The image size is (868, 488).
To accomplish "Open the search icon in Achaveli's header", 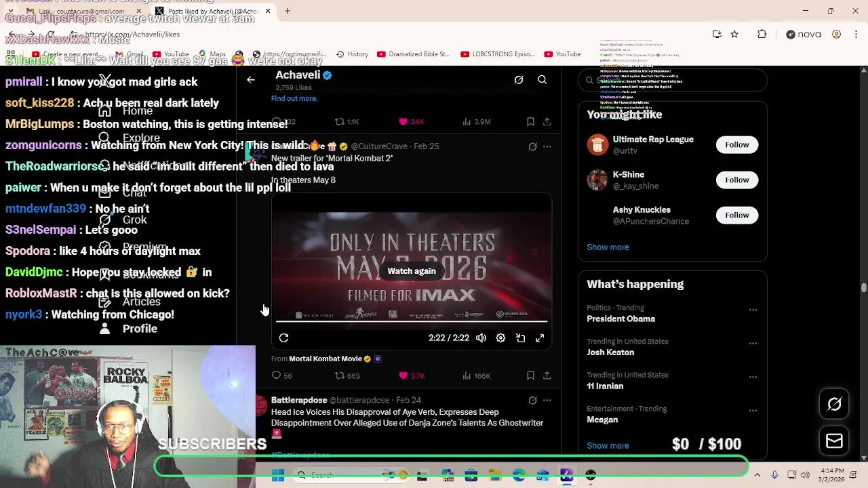I will click(x=542, y=80).
